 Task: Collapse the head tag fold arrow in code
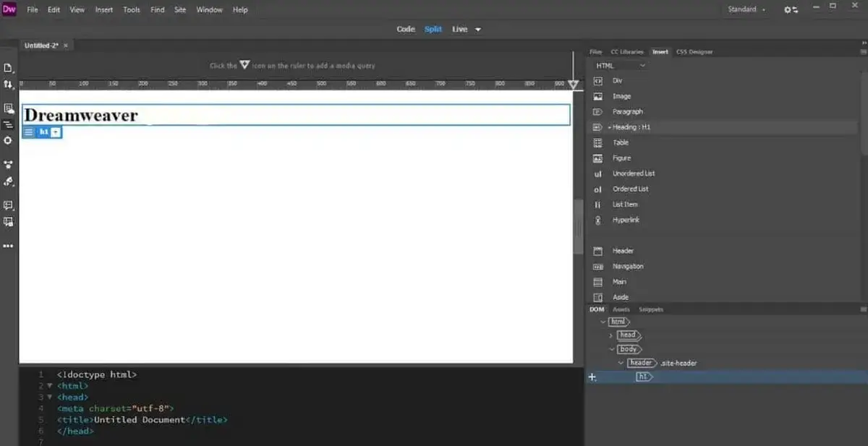pos(49,397)
